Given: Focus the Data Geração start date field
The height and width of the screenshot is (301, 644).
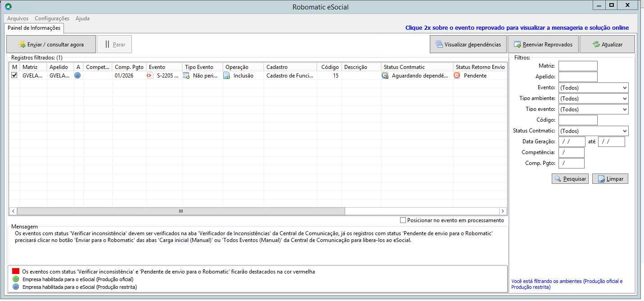Looking at the screenshot, I should [572, 142].
